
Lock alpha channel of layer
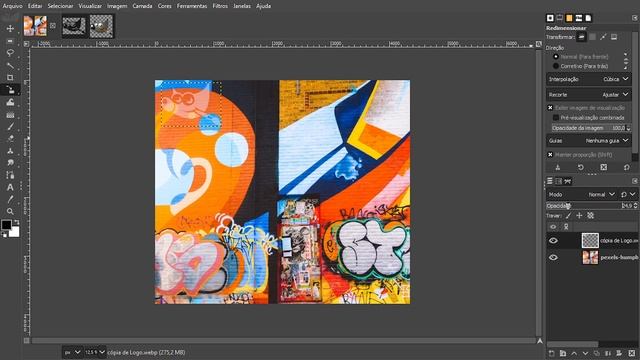(x=590, y=216)
